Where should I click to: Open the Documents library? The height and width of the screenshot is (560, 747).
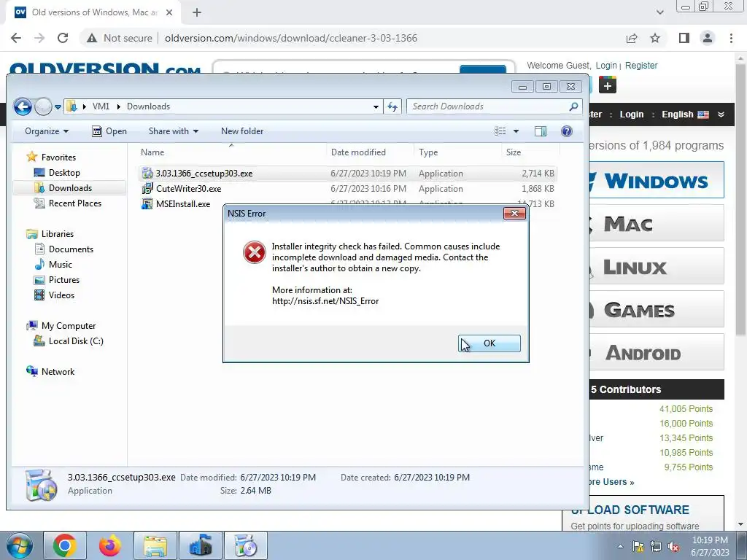click(71, 249)
